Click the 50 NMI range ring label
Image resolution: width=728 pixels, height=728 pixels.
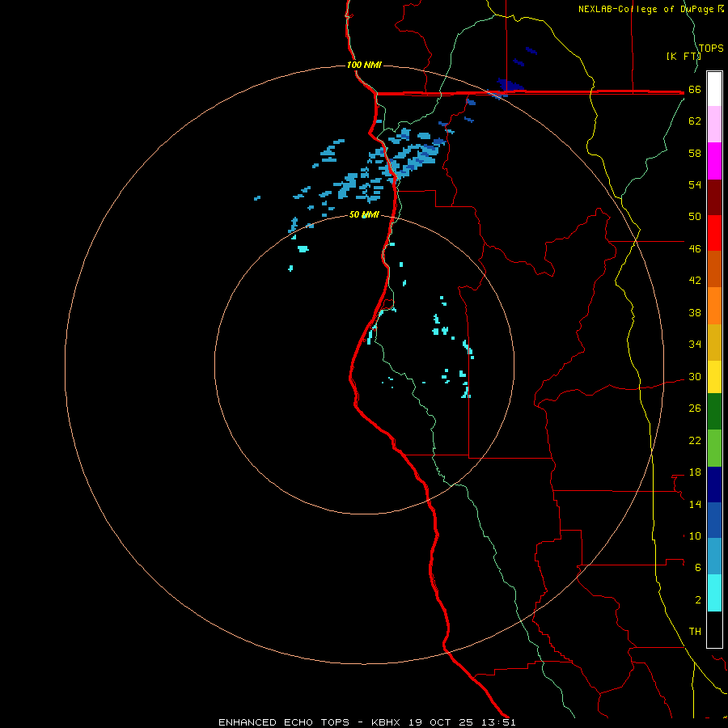pyautogui.click(x=364, y=214)
